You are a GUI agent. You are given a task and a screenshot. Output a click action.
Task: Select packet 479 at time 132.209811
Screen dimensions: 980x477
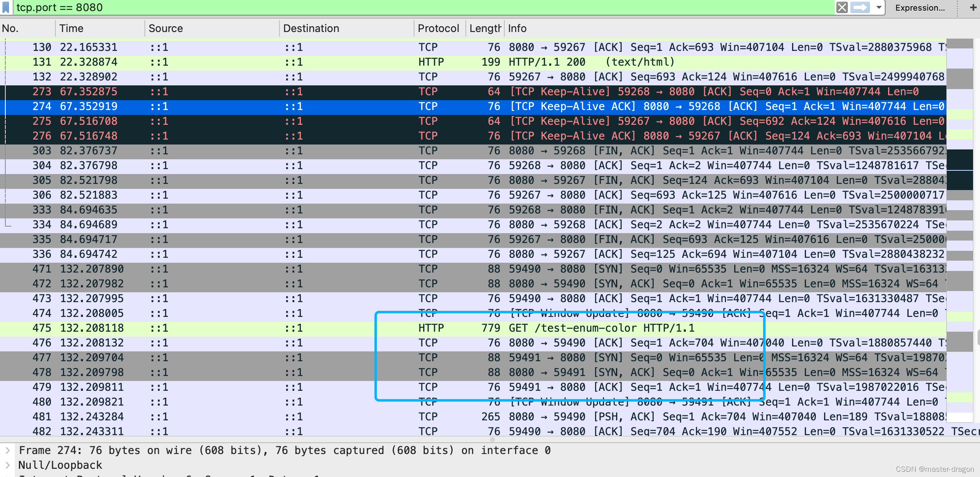(473, 387)
